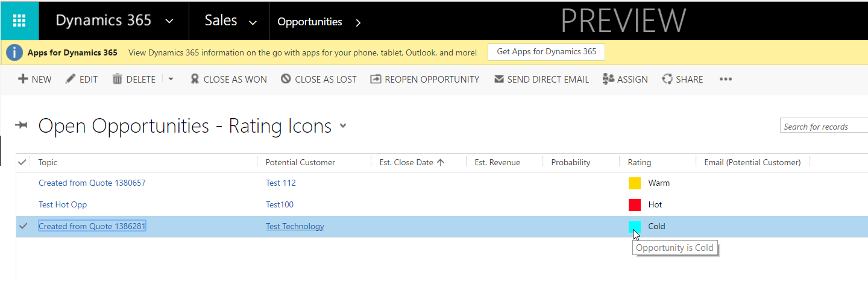Click the yellow Warm rating swatch
Image resolution: width=868 pixels, height=284 pixels.
(635, 183)
